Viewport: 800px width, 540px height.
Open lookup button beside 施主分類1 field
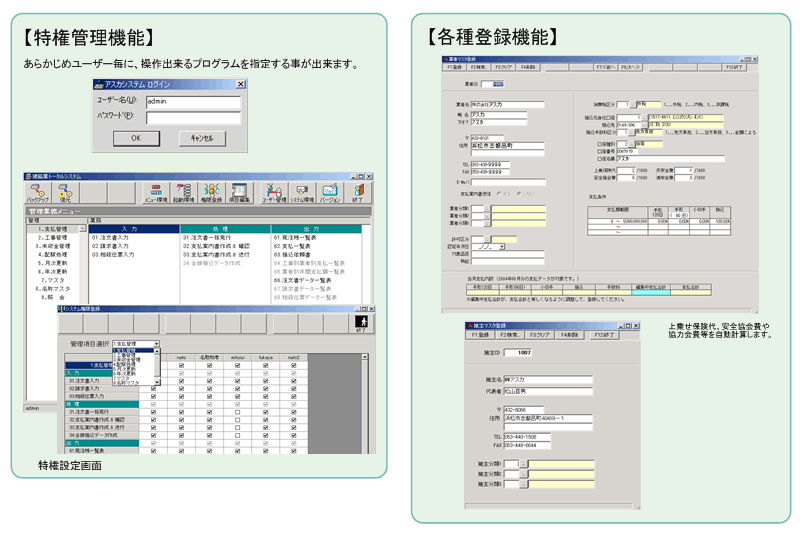[522, 464]
